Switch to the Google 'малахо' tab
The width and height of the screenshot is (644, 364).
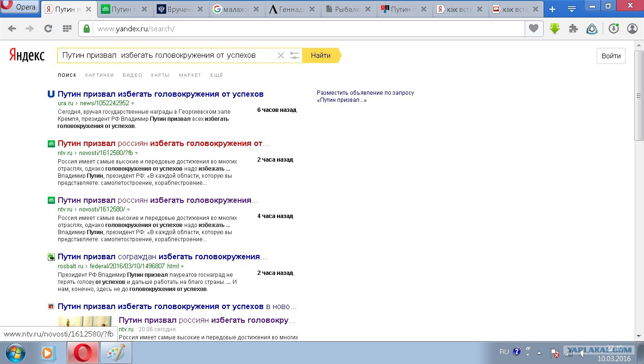pos(237,9)
